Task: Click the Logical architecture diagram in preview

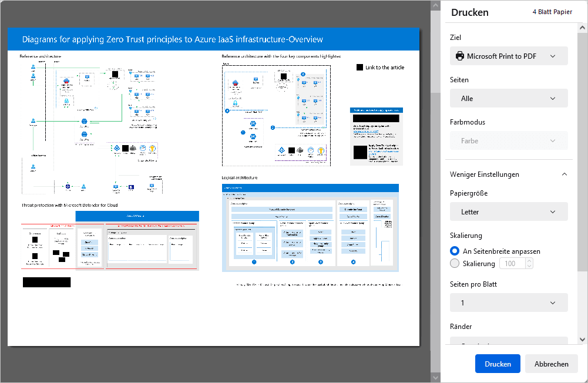Action: [310, 228]
